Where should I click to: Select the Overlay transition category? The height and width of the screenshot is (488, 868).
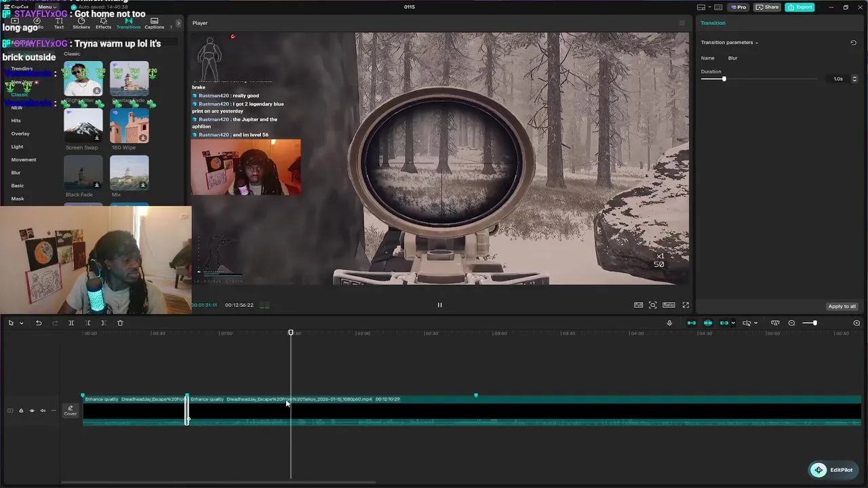coord(20,134)
